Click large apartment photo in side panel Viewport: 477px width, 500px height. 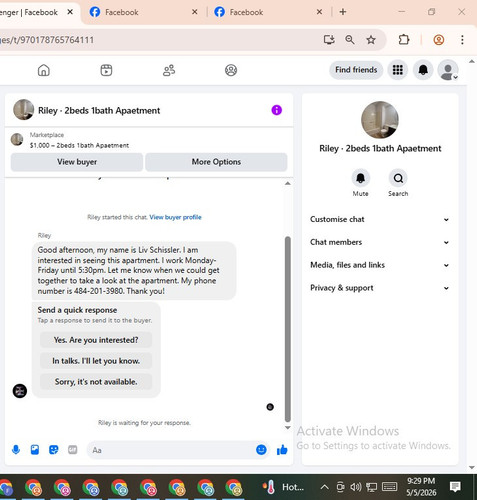coord(380,120)
